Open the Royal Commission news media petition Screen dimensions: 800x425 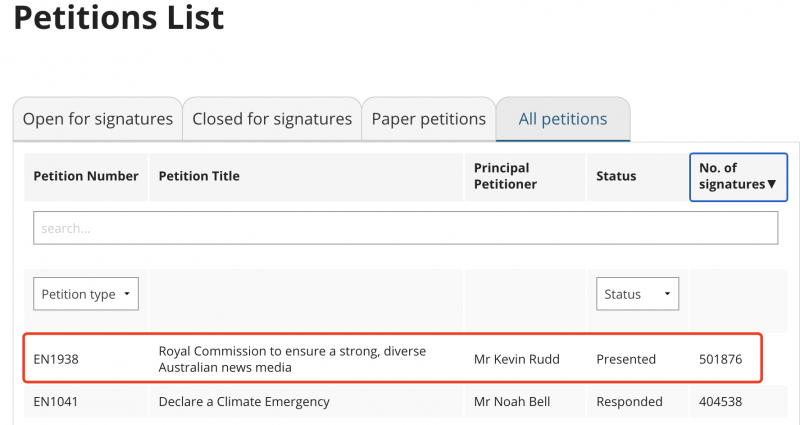(x=292, y=359)
